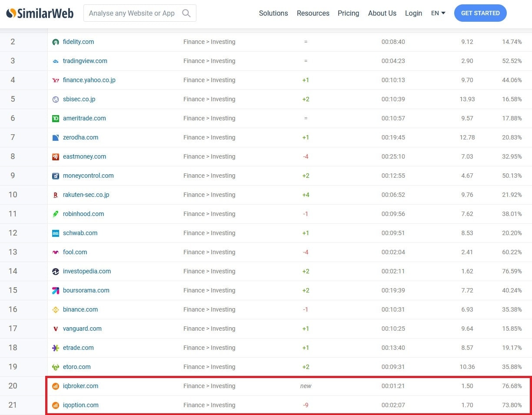Viewport: 532px width, 415px height.
Task: Open the fidelity.com link
Action: pos(78,42)
